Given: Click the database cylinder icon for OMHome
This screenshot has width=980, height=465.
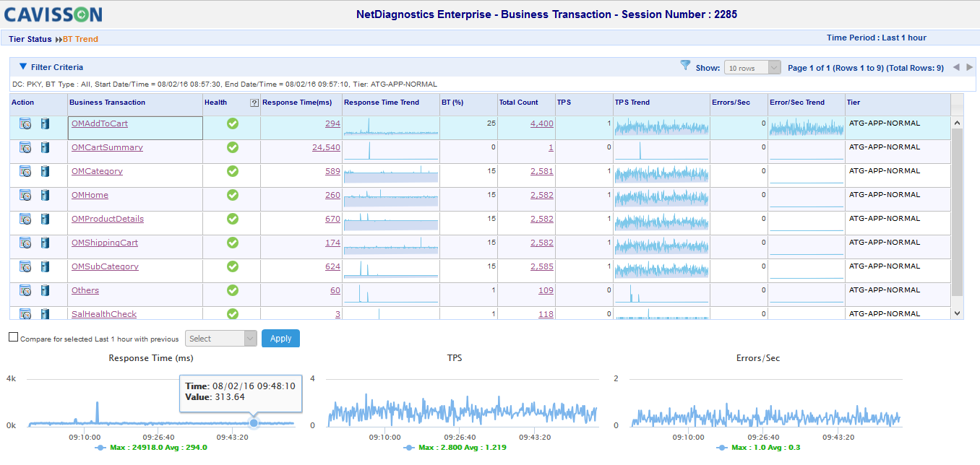Looking at the screenshot, I should tap(45, 196).
